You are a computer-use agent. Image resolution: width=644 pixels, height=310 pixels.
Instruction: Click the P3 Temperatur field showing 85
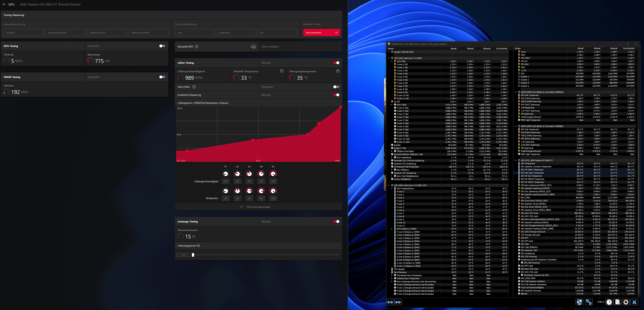click(x=249, y=198)
